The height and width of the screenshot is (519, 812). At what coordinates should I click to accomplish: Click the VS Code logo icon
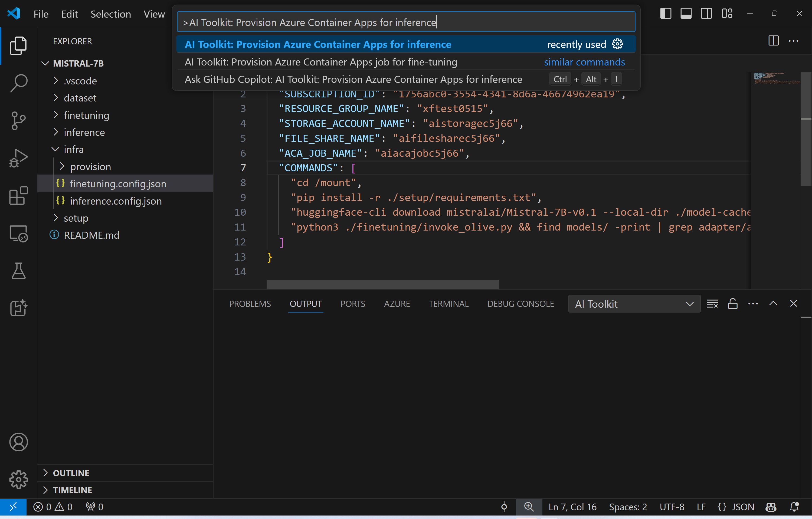(x=14, y=14)
